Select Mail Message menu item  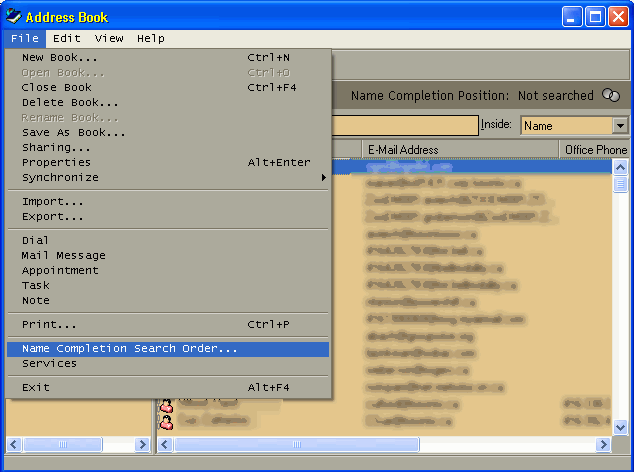click(168, 255)
